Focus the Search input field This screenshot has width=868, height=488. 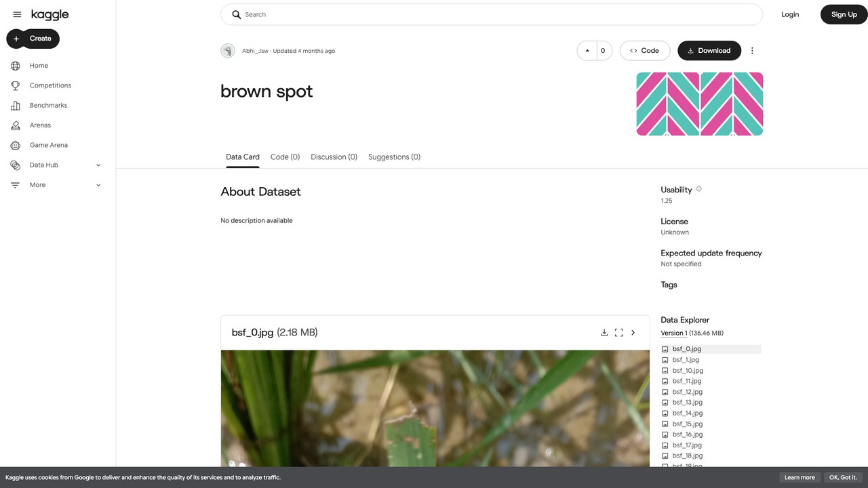tap(492, 14)
